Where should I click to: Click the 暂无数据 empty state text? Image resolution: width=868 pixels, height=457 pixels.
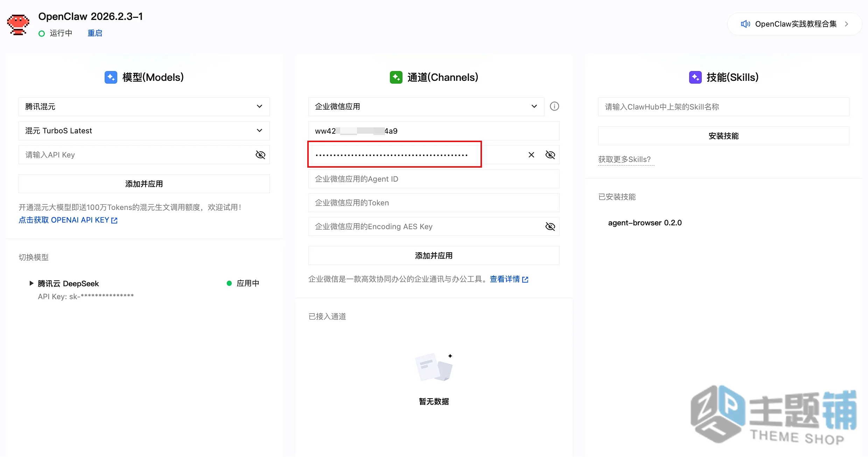point(434,401)
